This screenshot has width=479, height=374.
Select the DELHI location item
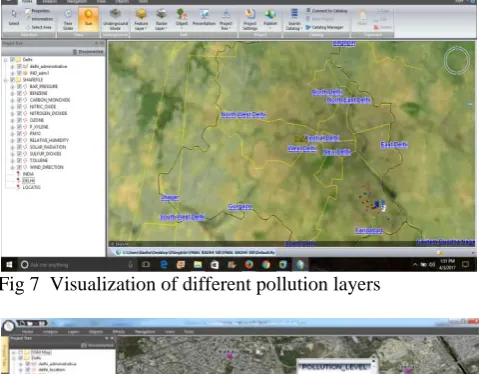pyautogui.click(x=28, y=180)
